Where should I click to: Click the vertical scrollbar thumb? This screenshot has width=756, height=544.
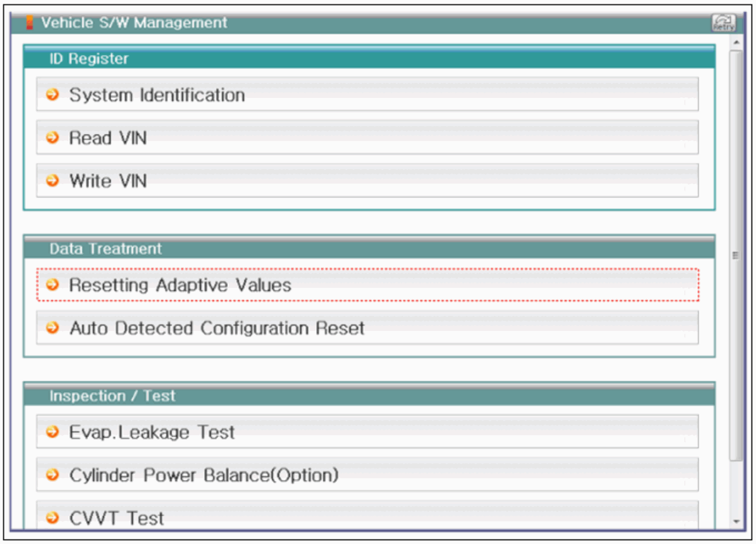coord(736,256)
